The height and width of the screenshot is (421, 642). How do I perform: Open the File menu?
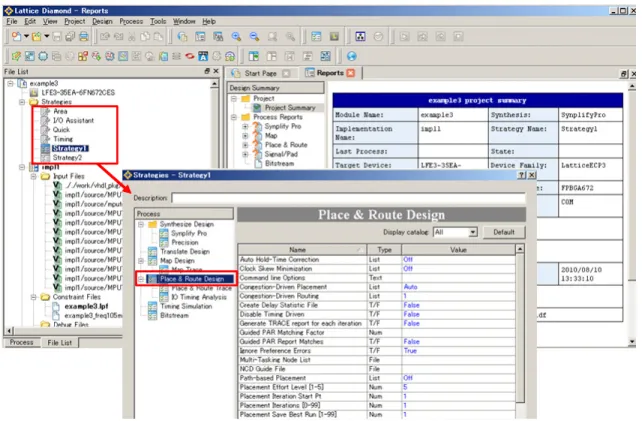pos(11,21)
